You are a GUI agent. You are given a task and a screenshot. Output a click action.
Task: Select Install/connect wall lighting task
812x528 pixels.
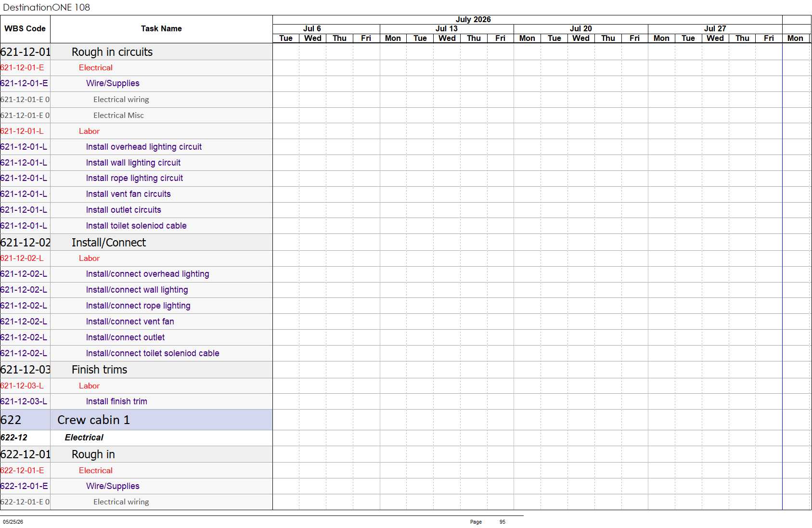click(x=137, y=290)
